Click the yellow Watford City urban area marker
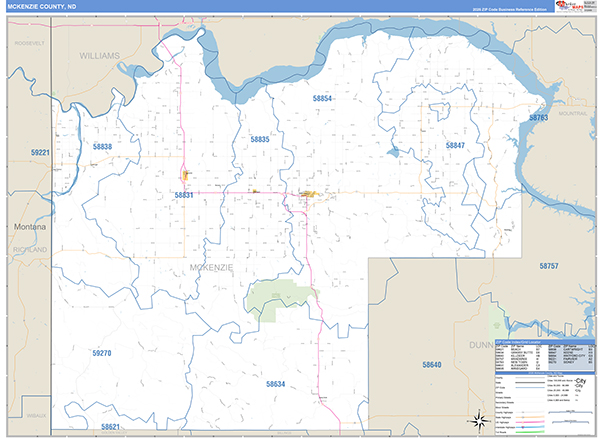 310,194
